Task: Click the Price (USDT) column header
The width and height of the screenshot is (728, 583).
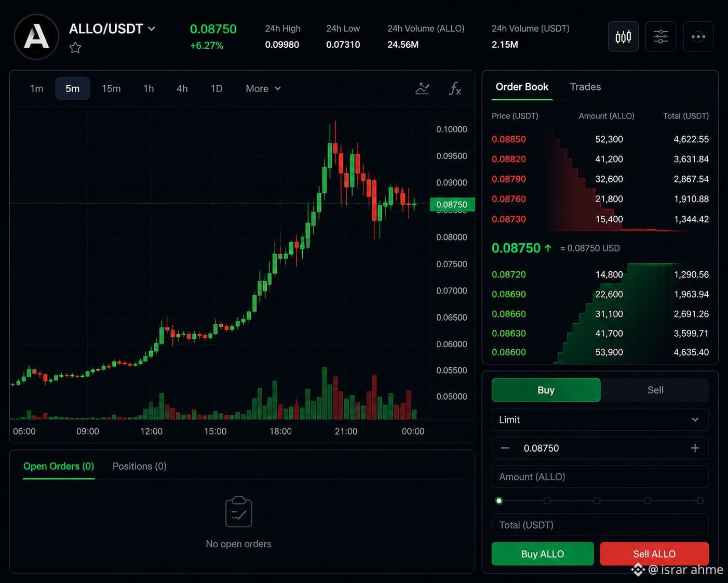Action: (x=515, y=116)
